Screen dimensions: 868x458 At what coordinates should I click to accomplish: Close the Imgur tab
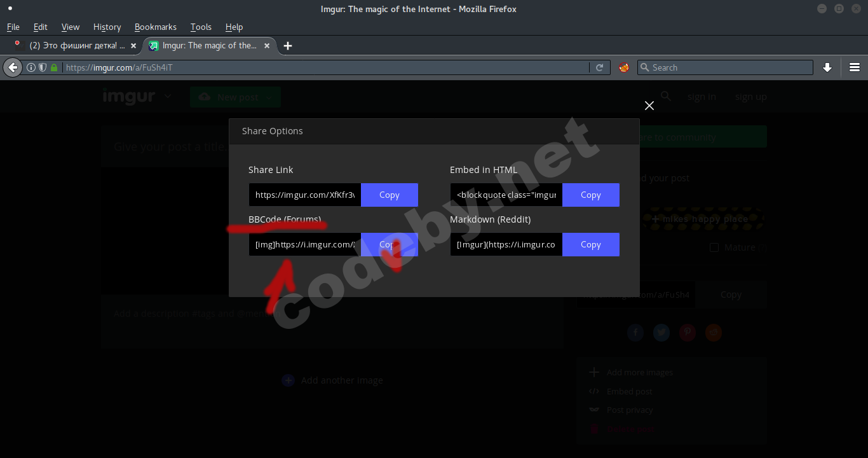pos(268,46)
